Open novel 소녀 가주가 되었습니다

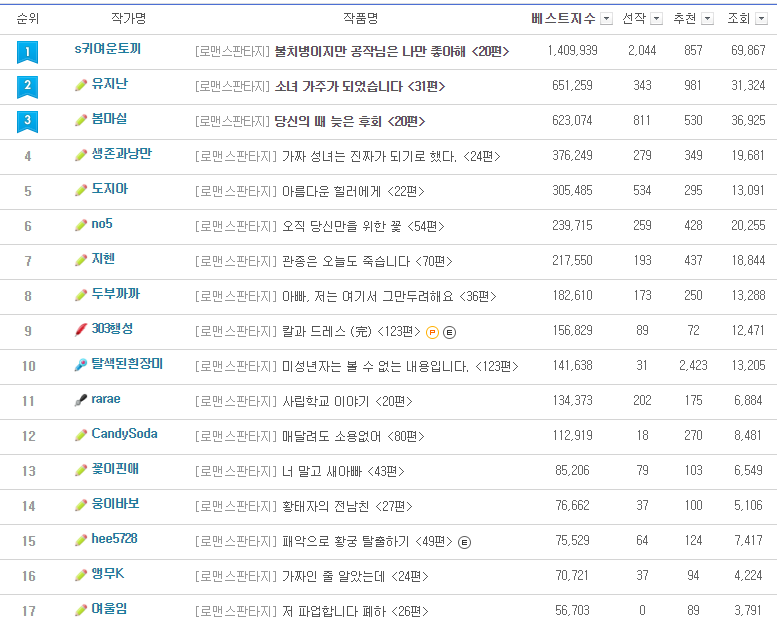(x=360, y=87)
